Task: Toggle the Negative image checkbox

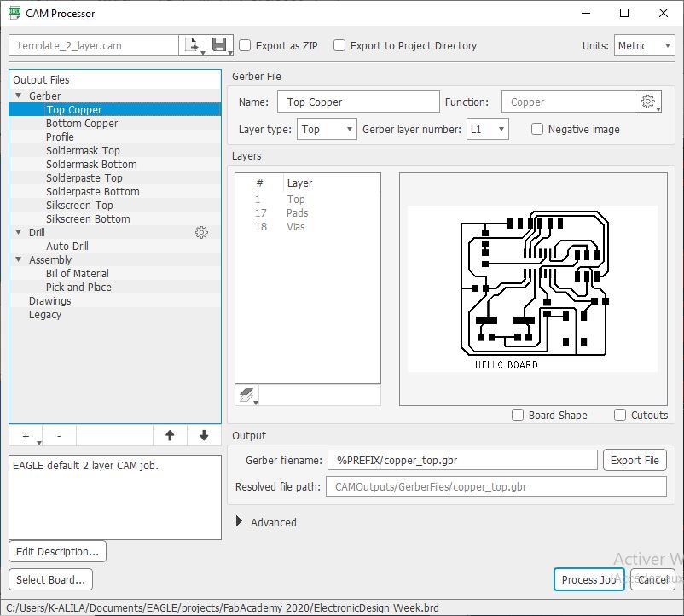Action: pos(537,129)
